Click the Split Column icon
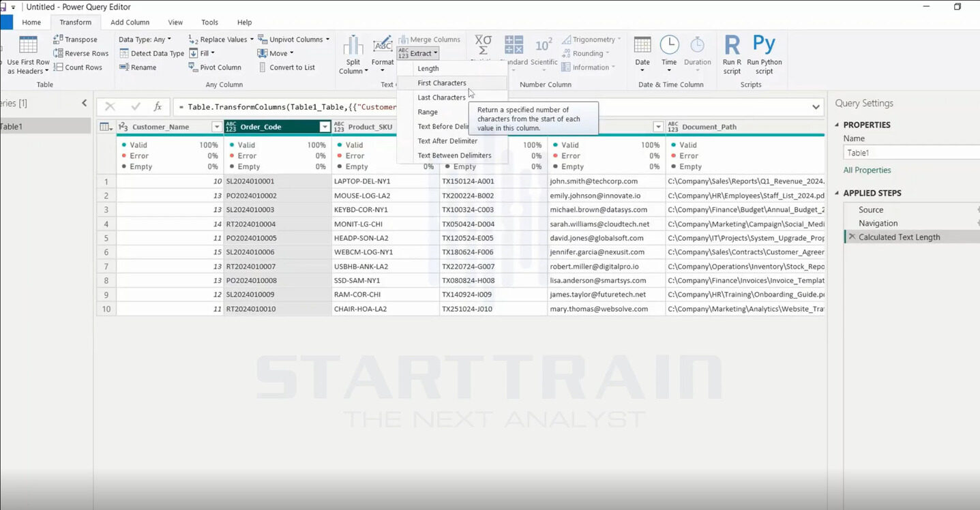980x510 pixels. click(x=353, y=45)
